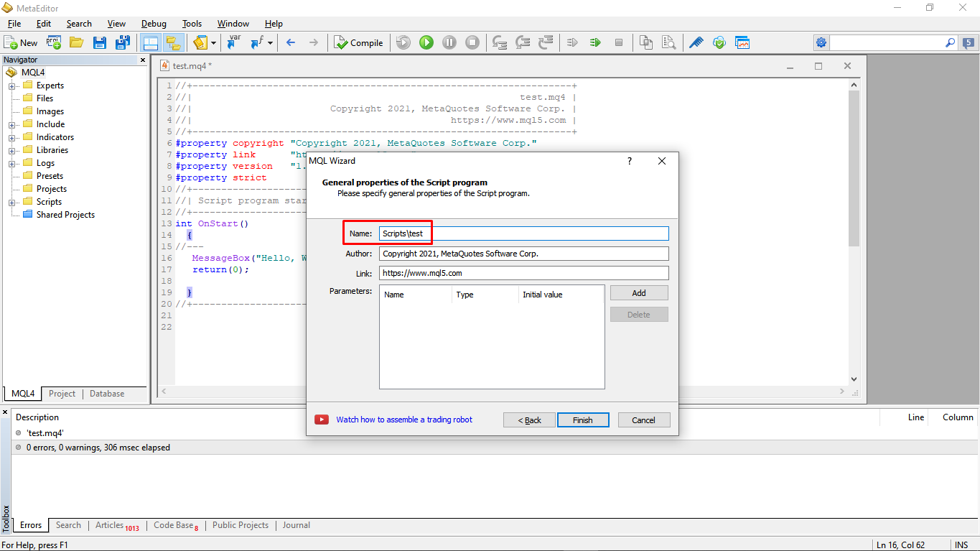Open trading terminal chart icon
The image size is (980, 551).
click(x=742, y=43)
